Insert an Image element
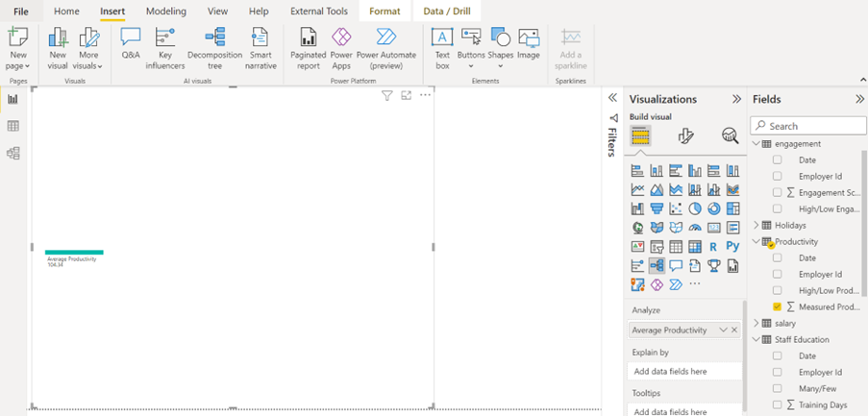 [x=529, y=44]
